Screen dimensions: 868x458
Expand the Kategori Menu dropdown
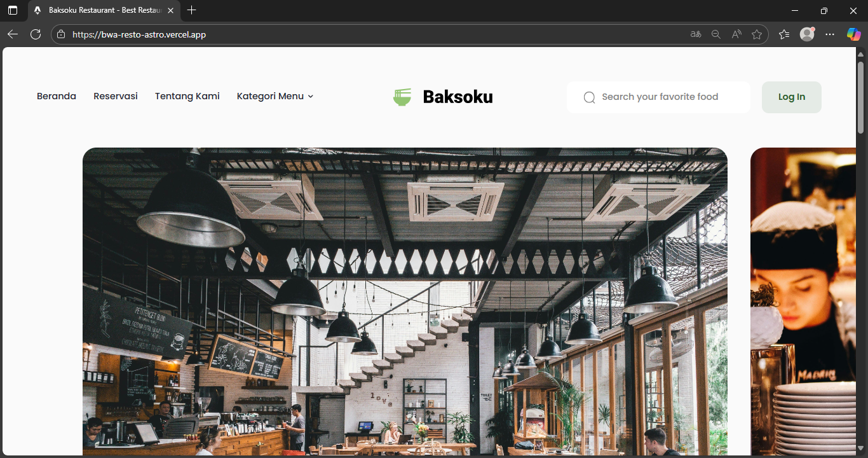click(x=275, y=96)
